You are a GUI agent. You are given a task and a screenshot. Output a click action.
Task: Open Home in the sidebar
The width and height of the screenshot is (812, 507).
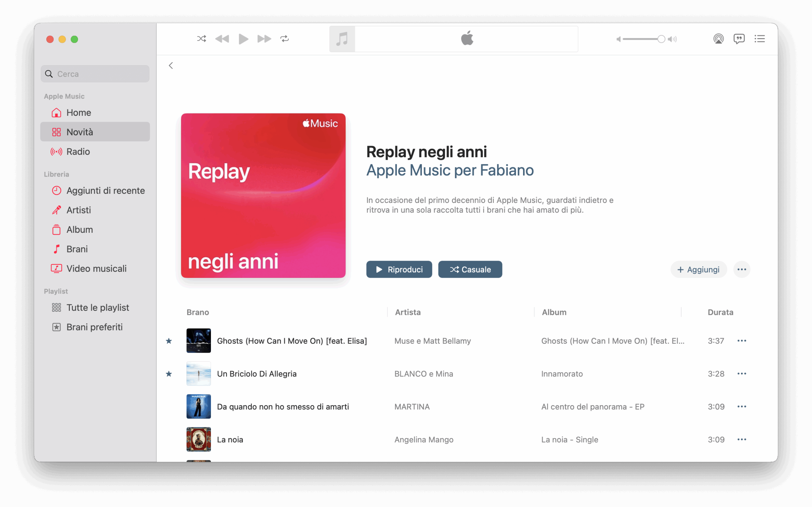(x=95, y=113)
